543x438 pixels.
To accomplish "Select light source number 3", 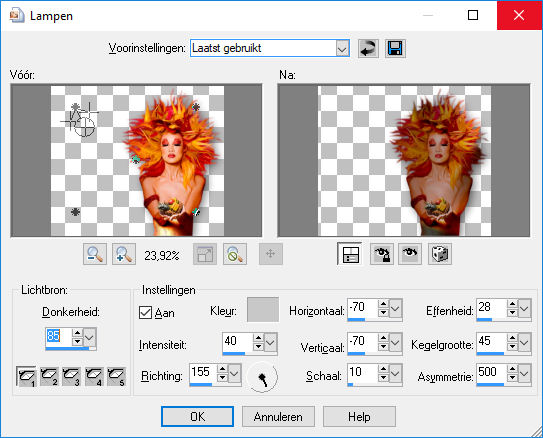I will coord(71,376).
